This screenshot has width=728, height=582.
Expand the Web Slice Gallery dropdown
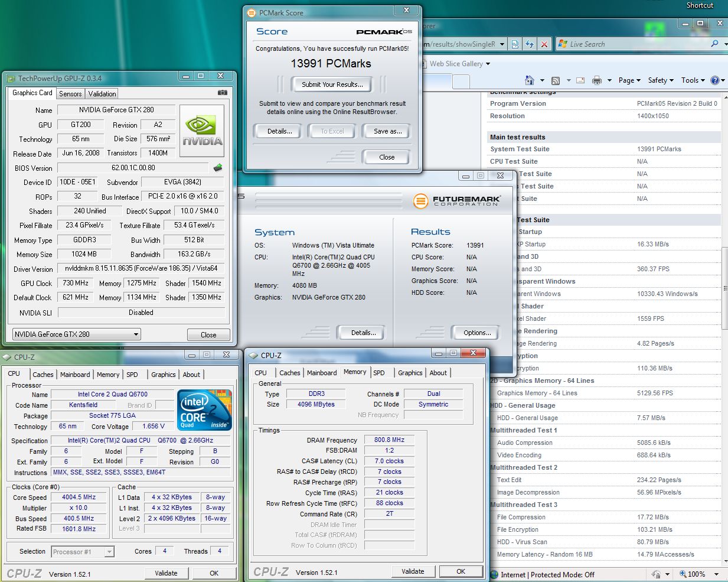click(488, 64)
